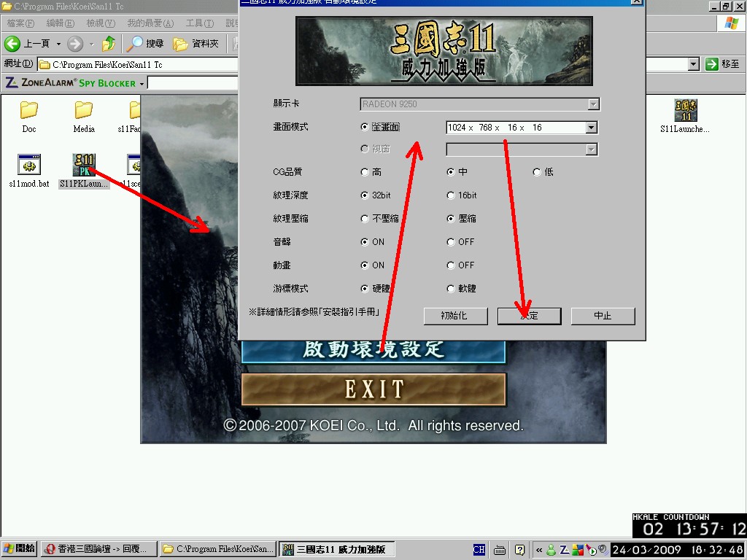Open the back history dropdown arrow
Image resolution: width=747 pixels, height=560 pixels.
tap(58, 44)
